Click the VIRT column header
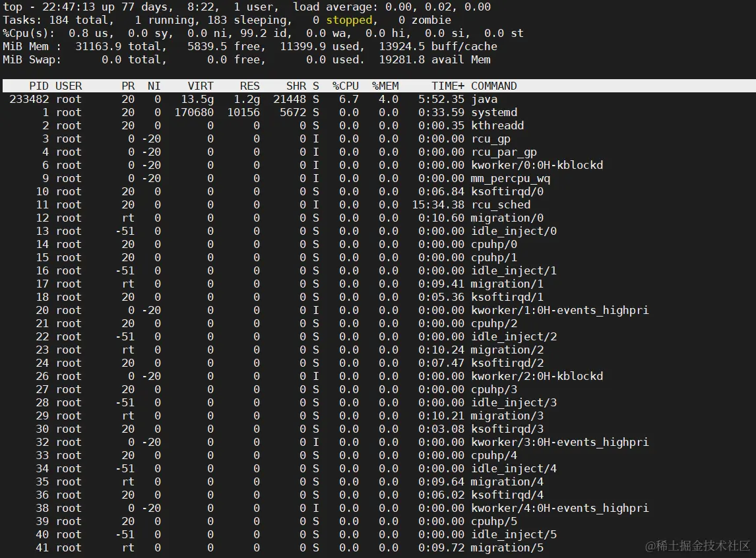 201,86
